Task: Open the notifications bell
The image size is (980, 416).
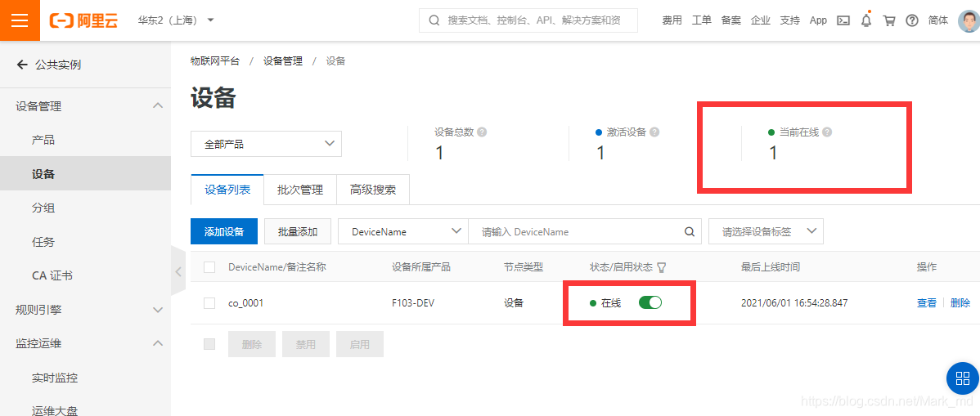Action: [x=866, y=20]
